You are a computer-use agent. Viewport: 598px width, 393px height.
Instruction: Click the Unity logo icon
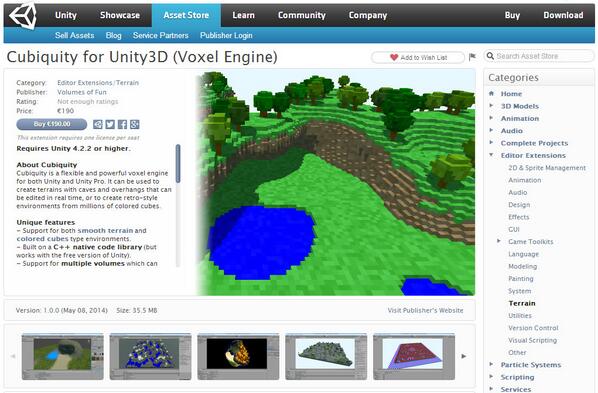23,15
